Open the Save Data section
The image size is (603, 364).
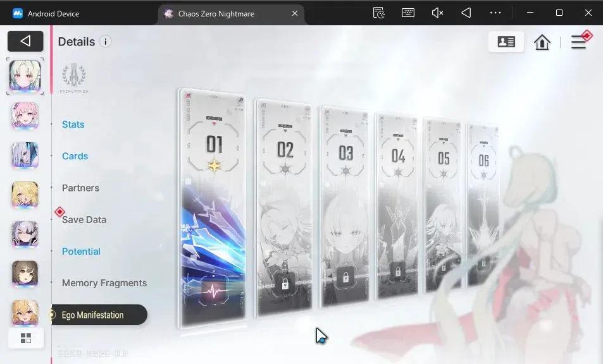tap(84, 220)
